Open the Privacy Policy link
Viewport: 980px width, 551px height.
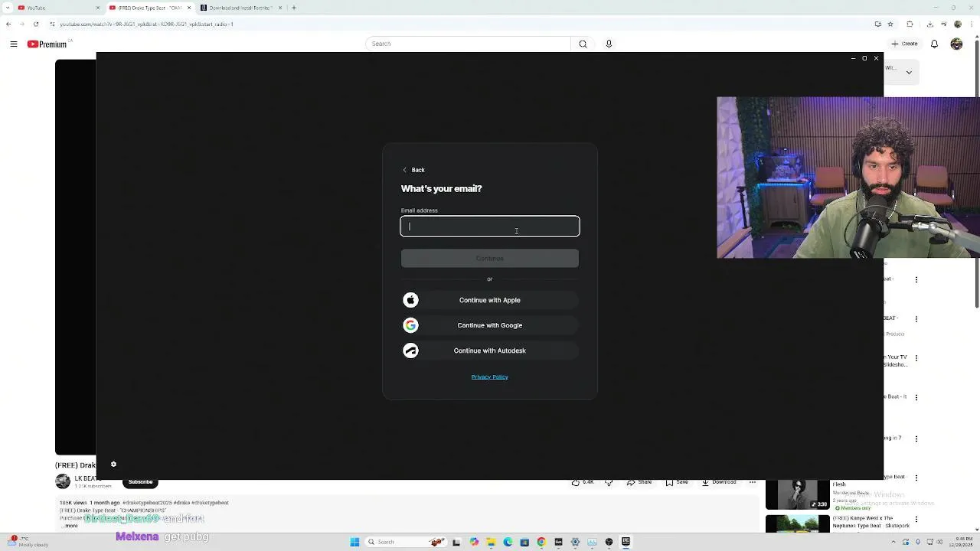click(490, 377)
